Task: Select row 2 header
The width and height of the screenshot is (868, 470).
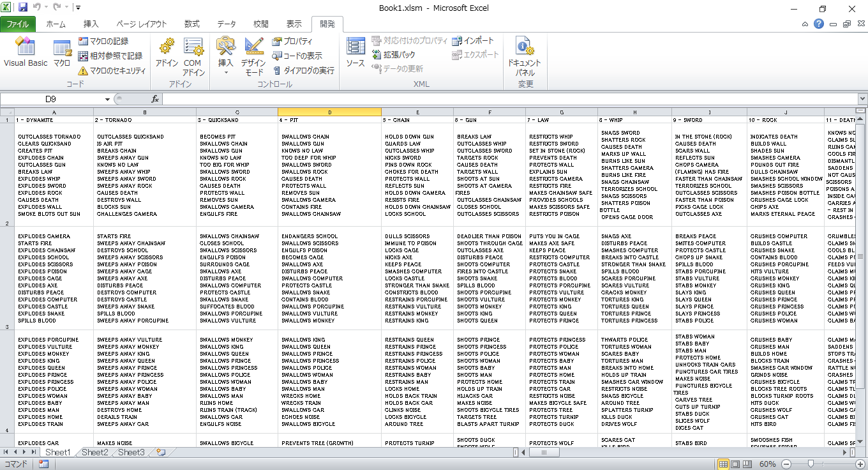Action: coord(8,174)
